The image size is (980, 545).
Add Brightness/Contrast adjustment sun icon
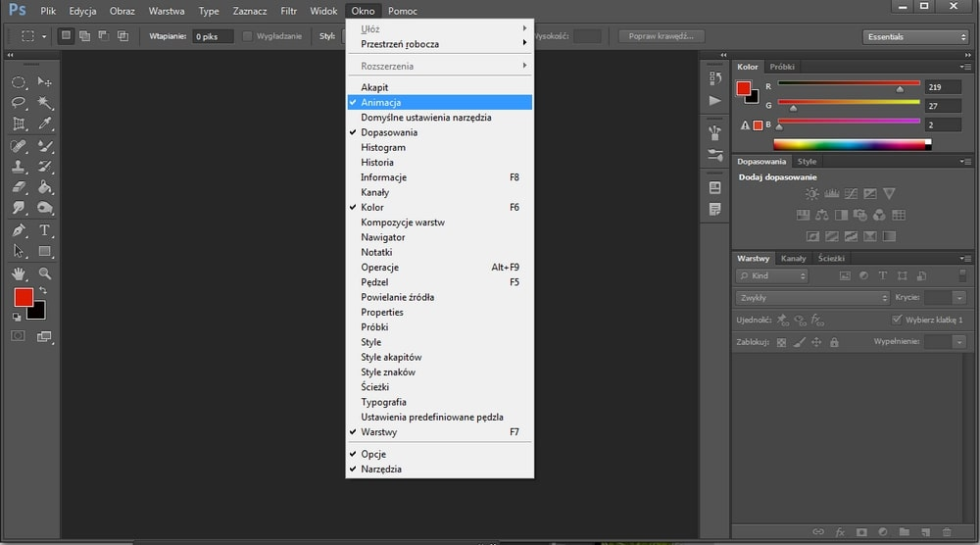811,194
